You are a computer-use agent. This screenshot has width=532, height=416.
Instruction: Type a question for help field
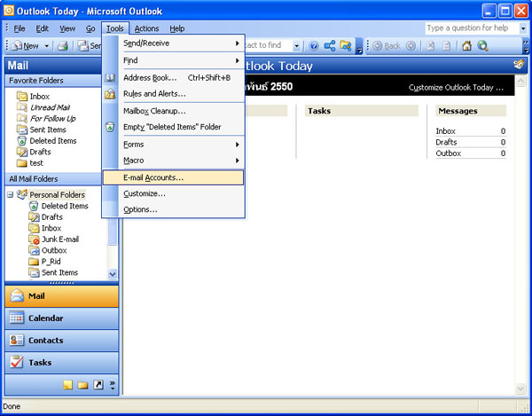(472, 28)
